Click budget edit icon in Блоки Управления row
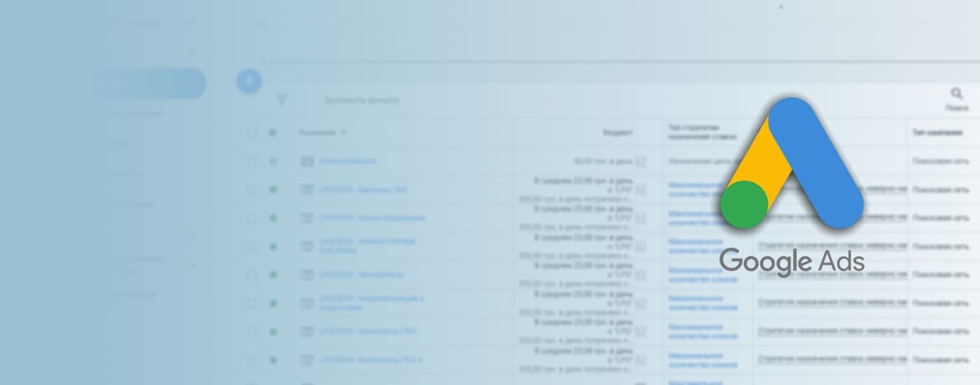Viewport: 980px width, 385px height. coord(641,218)
